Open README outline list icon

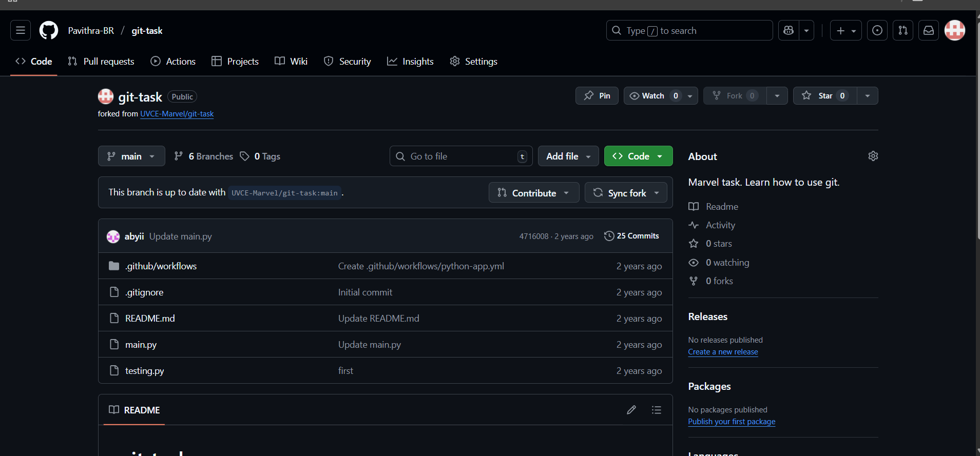pos(657,410)
